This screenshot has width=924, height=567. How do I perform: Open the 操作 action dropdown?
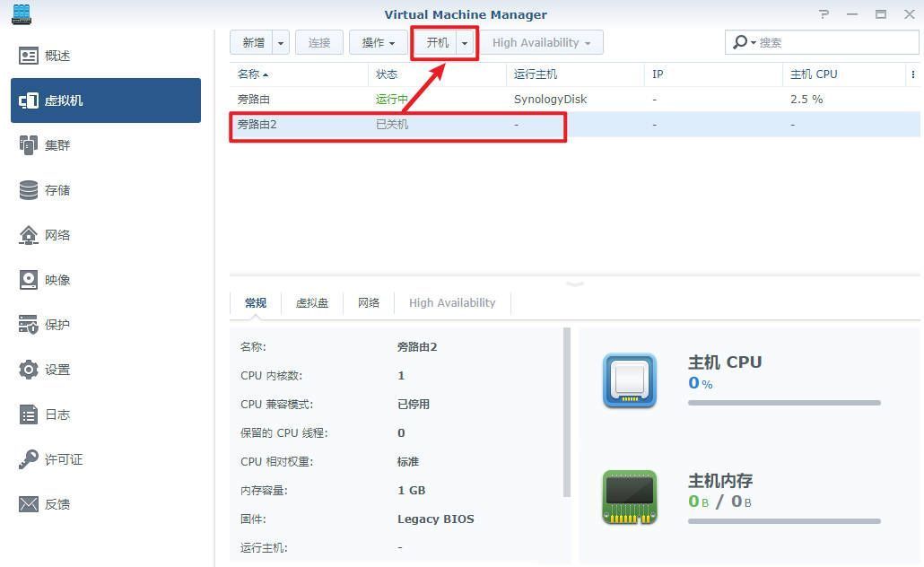click(378, 43)
